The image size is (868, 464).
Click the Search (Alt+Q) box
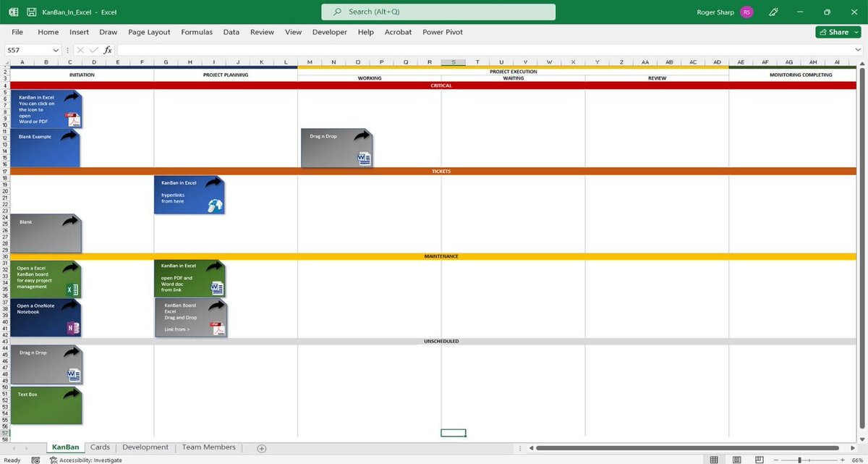pos(438,12)
